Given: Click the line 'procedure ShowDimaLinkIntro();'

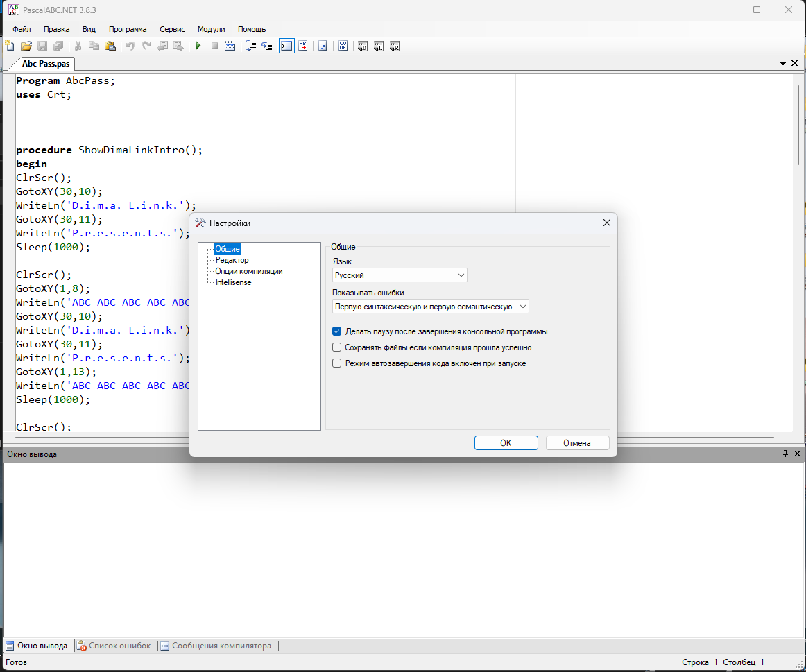Looking at the screenshot, I should 110,150.
